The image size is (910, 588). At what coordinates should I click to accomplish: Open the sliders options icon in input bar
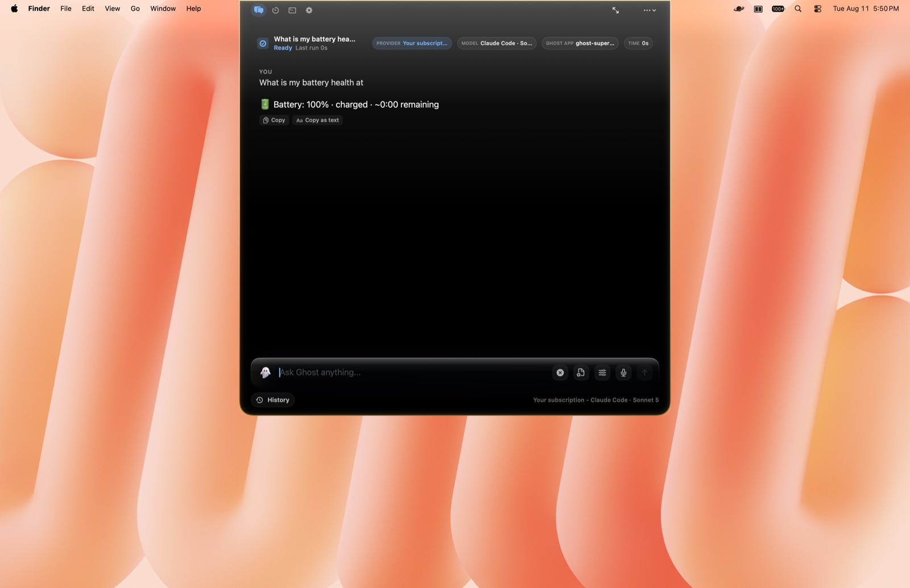(602, 372)
